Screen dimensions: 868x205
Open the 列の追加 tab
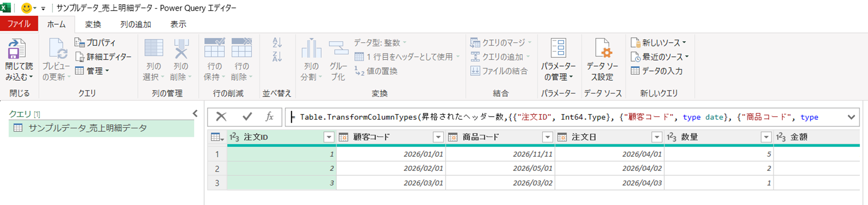point(135,24)
